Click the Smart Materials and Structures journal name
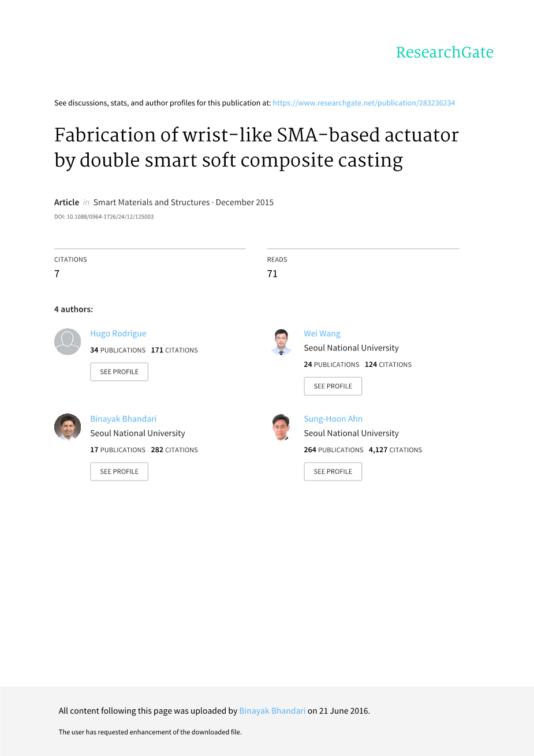 coord(151,203)
